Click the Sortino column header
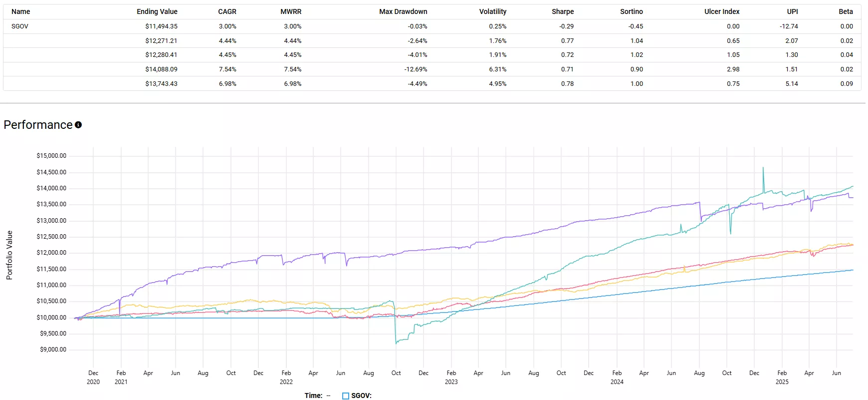This screenshot has width=868, height=400. pos(632,11)
